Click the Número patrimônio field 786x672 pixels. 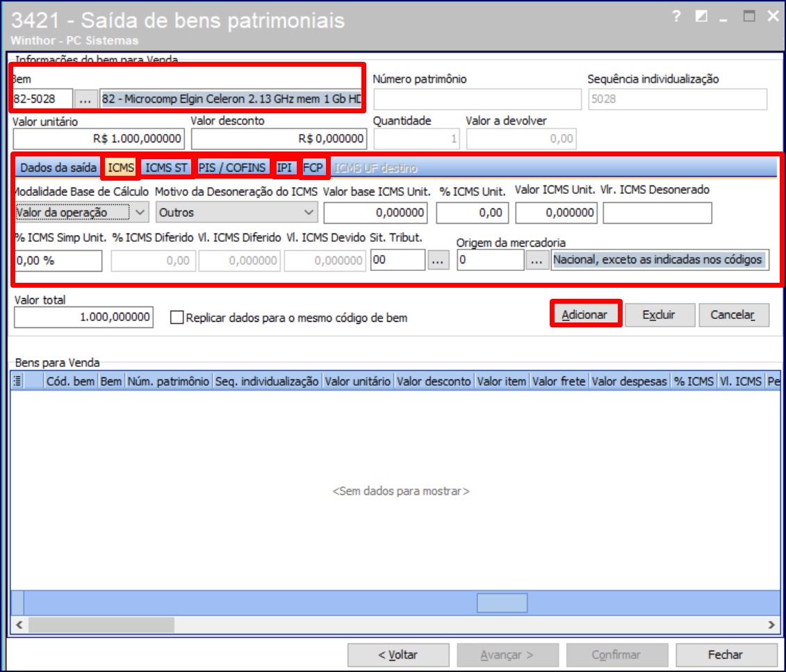pyautogui.click(x=477, y=99)
